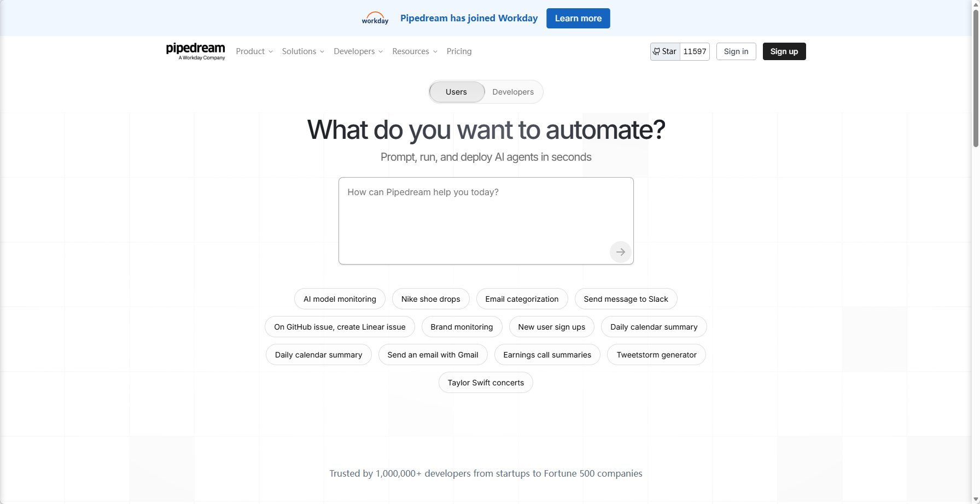980x504 pixels.
Task: Switch to the Users view
Action: pos(457,92)
